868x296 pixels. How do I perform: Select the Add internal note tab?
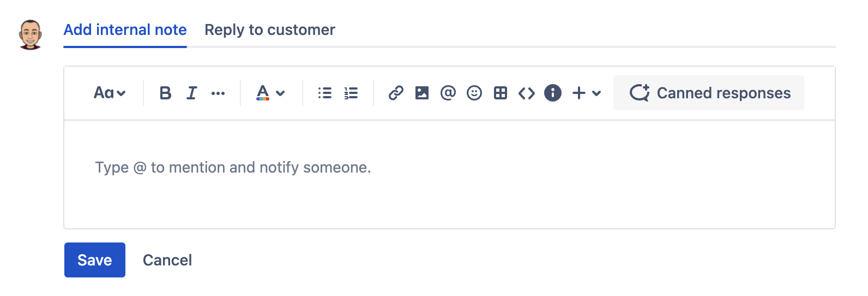click(125, 30)
